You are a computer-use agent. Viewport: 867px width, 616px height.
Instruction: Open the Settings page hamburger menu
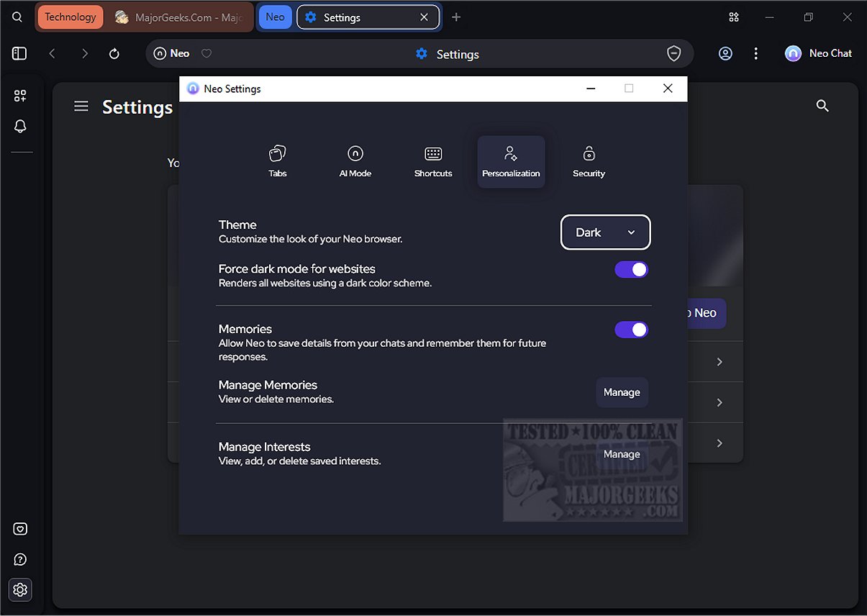pyautogui.click(x=81, y=107)
